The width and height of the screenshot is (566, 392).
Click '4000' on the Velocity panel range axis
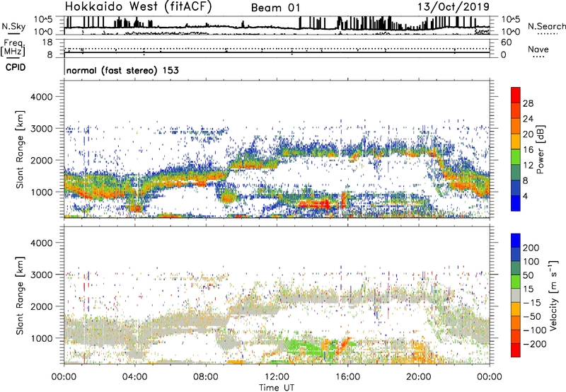pyautogui.click(x=42, y=243)
